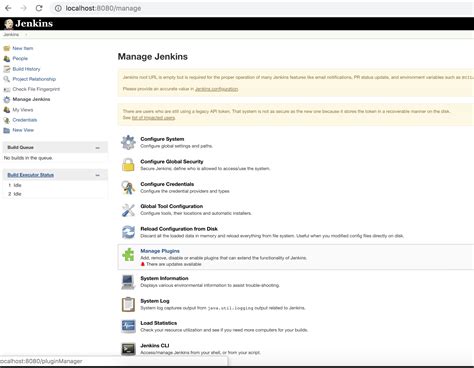Open the System Log link

click(155, 301)
